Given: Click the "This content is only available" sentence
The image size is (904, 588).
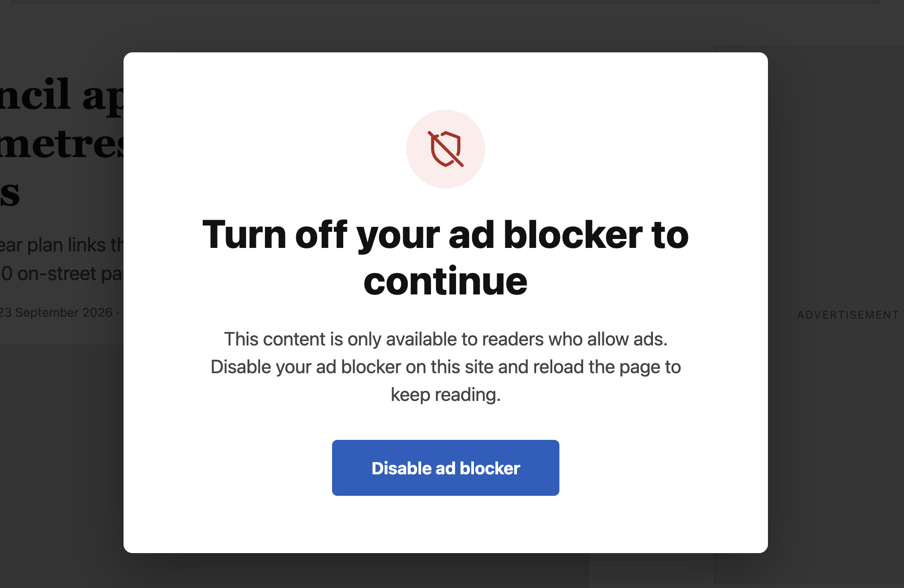Looking at the screenshot, I should [446, 339].
